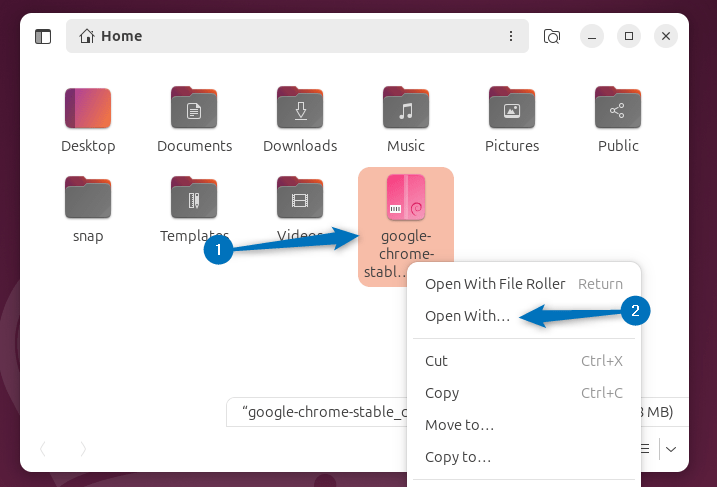Click the Home path bar field
The image size is (717, 487).
[297, 36]
